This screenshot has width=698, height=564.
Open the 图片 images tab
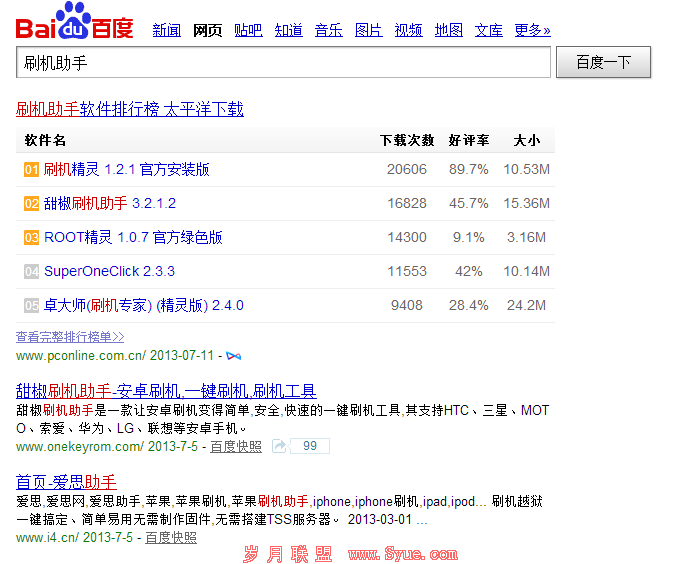point(369,30)
